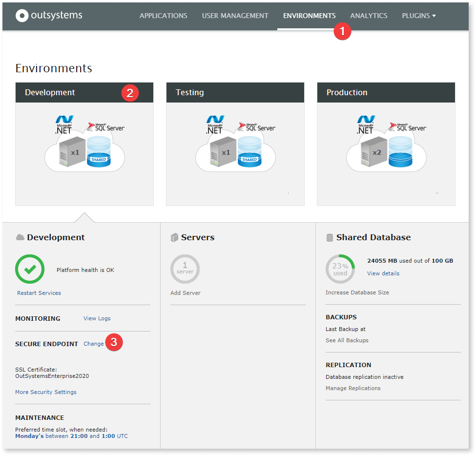
Task: Go to User Management
Action: point(235,15)
